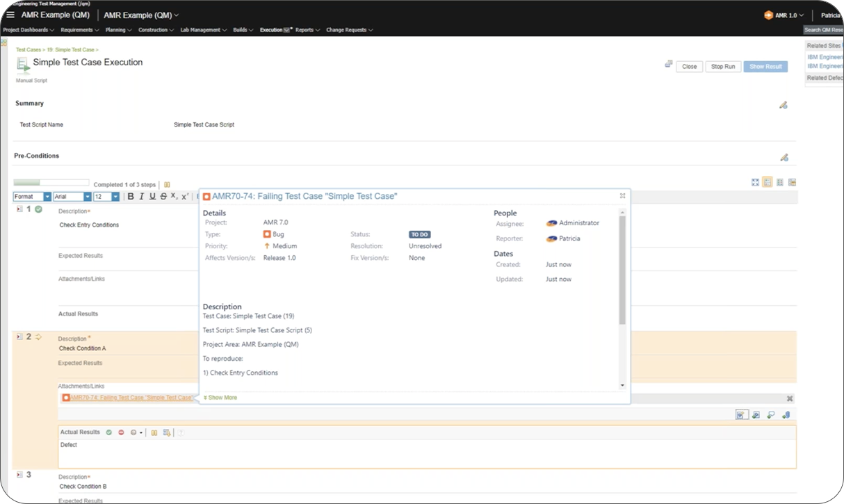Image resolution: width=844 pixels, height=504 pixels.
Task: Click the Summary section edit pencil icon
Action: click(784, 105)
